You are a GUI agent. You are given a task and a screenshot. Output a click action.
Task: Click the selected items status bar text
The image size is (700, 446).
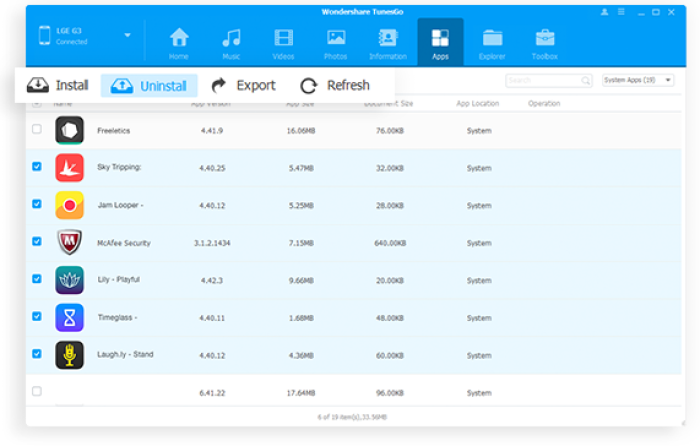pyautogui.click(x=352, y=417)
